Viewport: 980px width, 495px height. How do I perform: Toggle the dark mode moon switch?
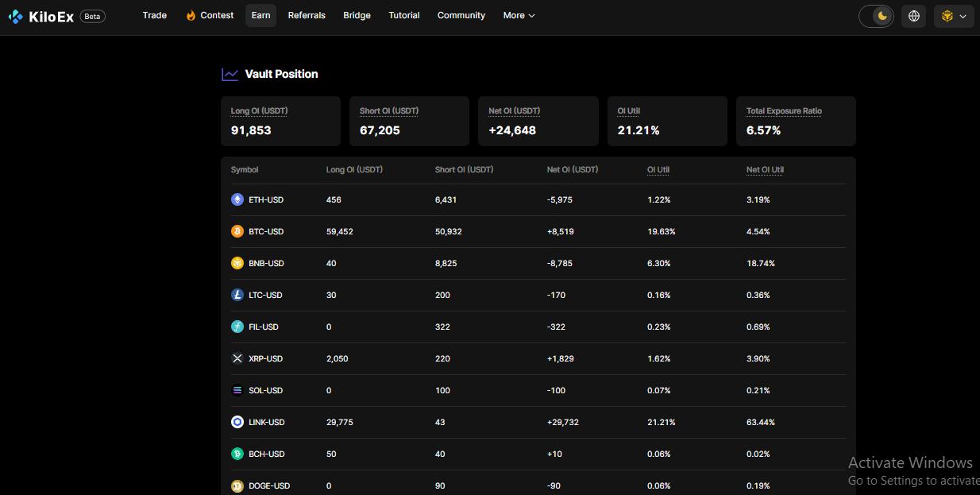tap(877, 16)
